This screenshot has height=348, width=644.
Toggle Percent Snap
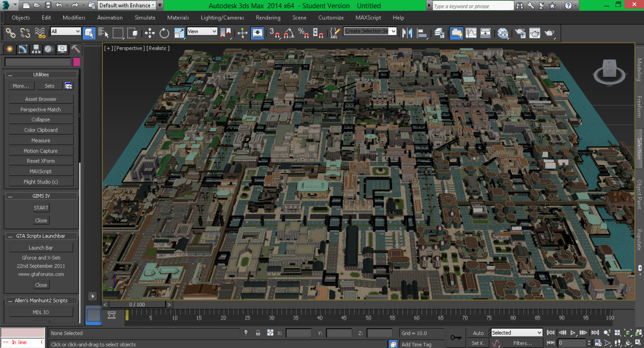[303, 33]
